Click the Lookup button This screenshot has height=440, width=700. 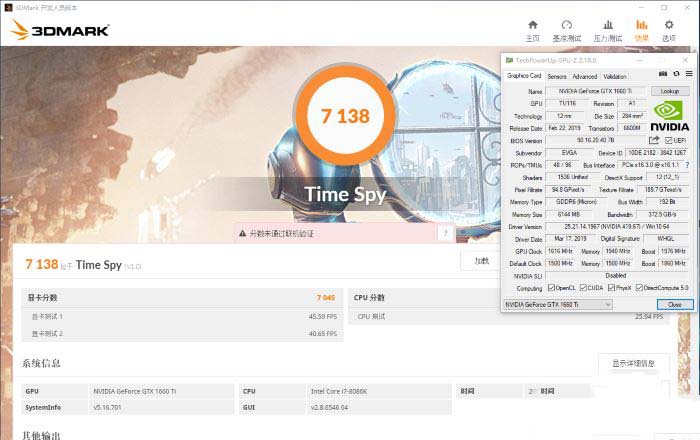pyautogui.click(x=670, y=91)
